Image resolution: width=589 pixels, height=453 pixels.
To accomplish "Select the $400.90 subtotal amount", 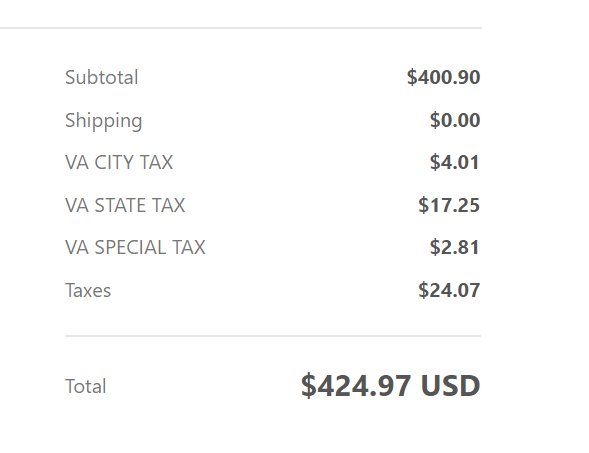I will tap(444, 77).
